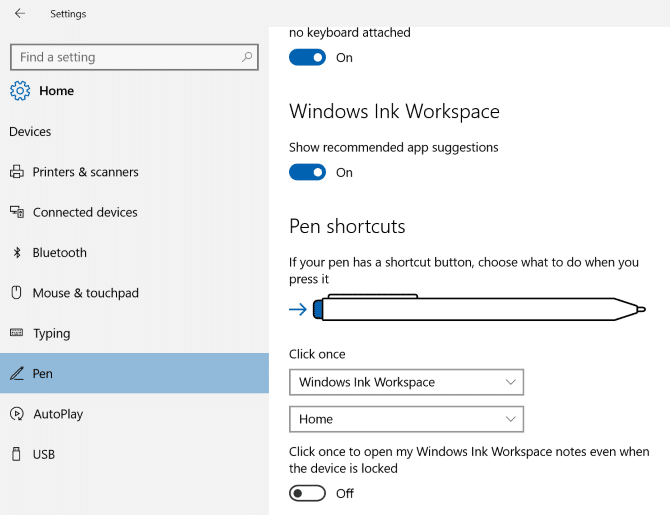Enable open notes when device locked toggle
This screenshot has height=515, width=670.
click(x=307, y=493)
